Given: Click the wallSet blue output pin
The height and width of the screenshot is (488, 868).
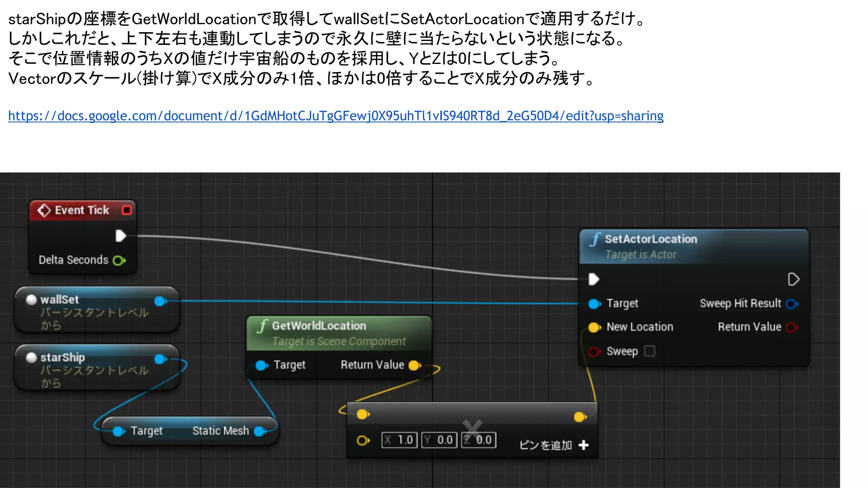Looking at the screenshot, I should tap(160, 301).
